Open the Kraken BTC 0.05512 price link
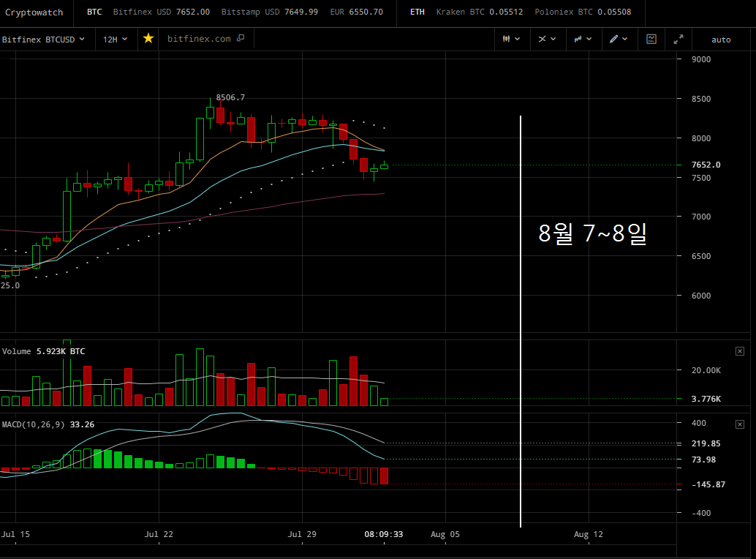The height and width of the screenshot is (559, 756). pyautogui.click(x=479, y=12)
